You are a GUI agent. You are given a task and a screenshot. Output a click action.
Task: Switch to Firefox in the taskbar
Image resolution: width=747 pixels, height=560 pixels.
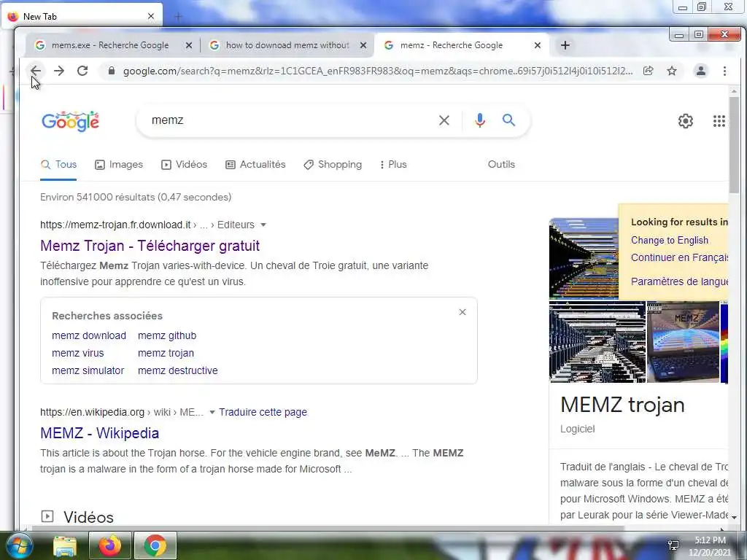[109, 545]
